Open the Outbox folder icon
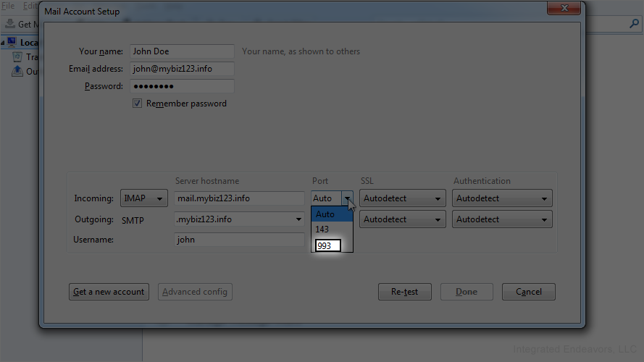The image size is (644, 362). pos(17,71)
